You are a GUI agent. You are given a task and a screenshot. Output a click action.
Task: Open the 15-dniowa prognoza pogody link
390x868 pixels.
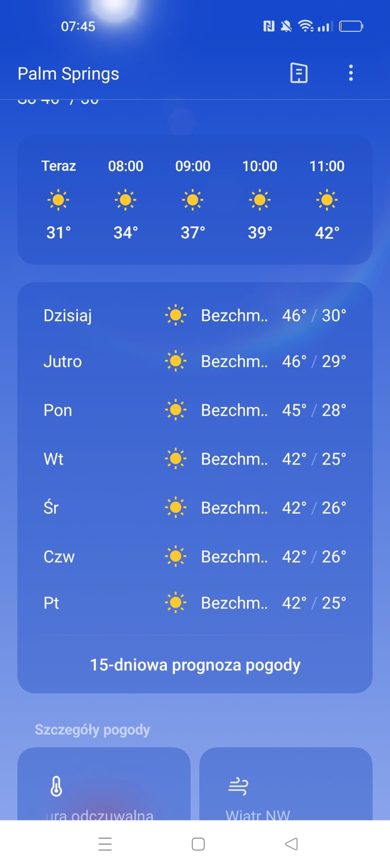point(195,665)
